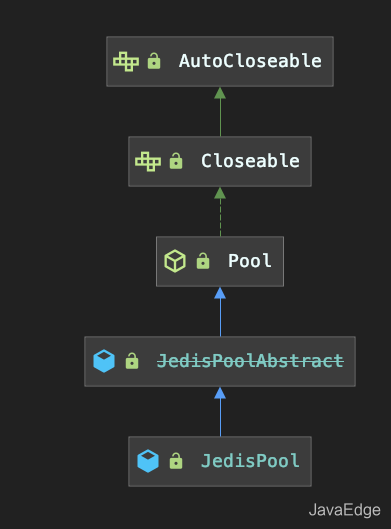
Task: Click the JavaEdge watermark text
Action: coord(344,510)
